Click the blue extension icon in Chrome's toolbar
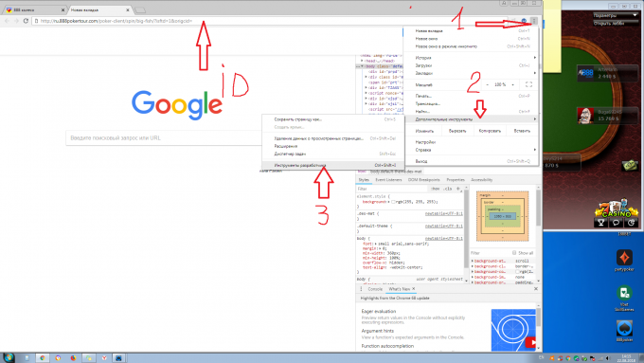This screenshot has height=363, width=644. tap(524, 21)
